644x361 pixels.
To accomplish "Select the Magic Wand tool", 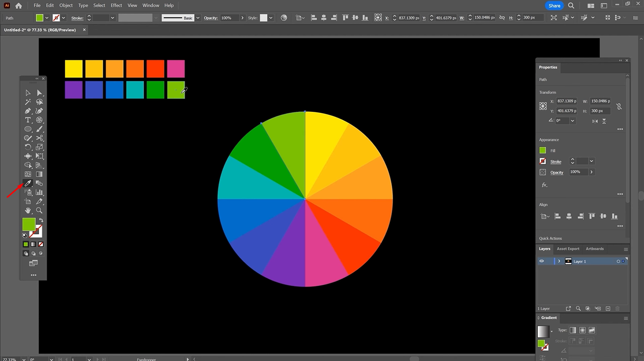I will [28, 102].
